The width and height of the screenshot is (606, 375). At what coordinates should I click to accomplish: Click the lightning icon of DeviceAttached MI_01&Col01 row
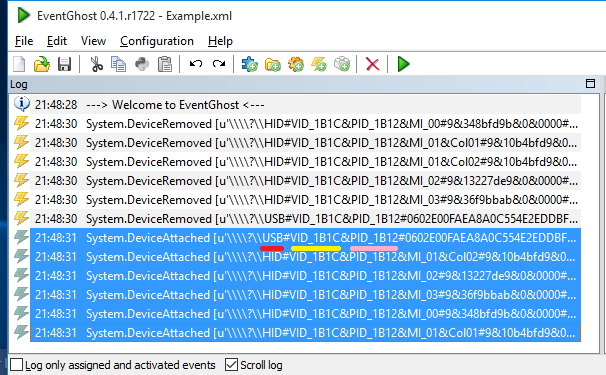[21, 332]
